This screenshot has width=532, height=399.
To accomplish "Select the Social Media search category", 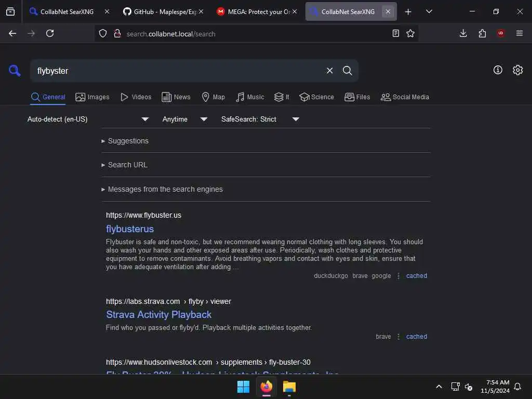I will tap(405, 97).
